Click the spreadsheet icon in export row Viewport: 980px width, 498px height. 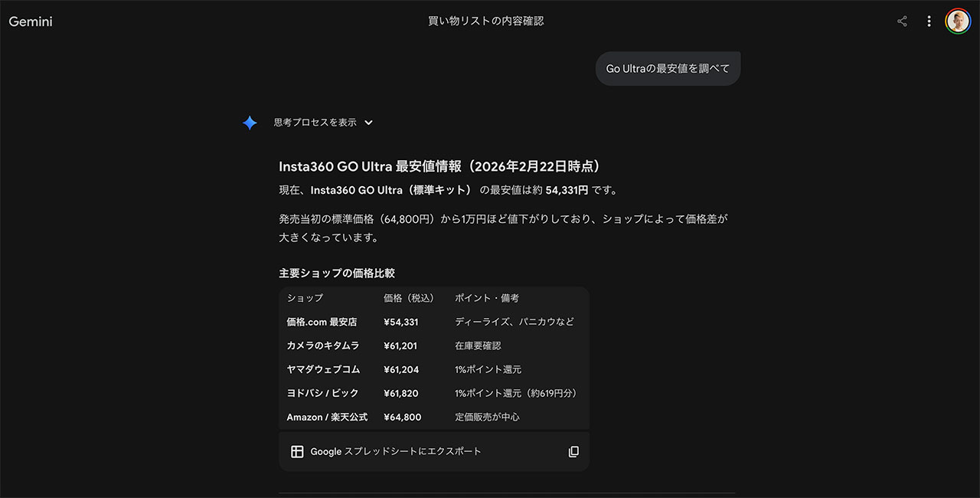(297, 452)
